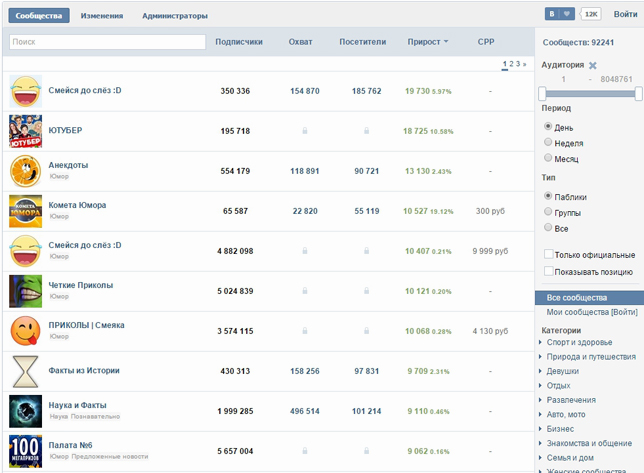644x473 pixels.
Task: Click Охват lock icon for Смейся до слёз 4 882 098 row
Action: (x=305, y=251)
